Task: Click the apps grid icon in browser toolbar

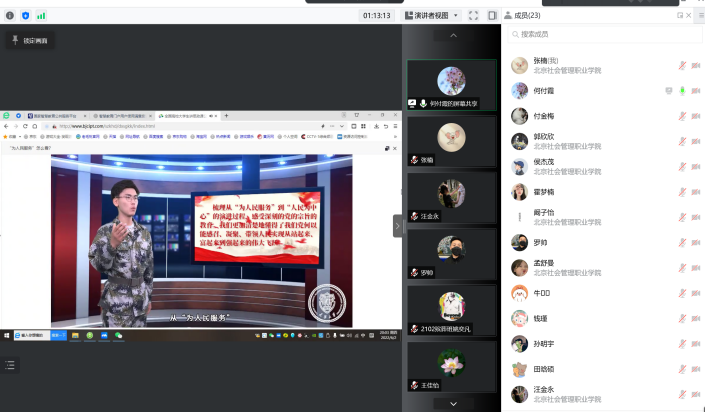Action: (363, 126)
